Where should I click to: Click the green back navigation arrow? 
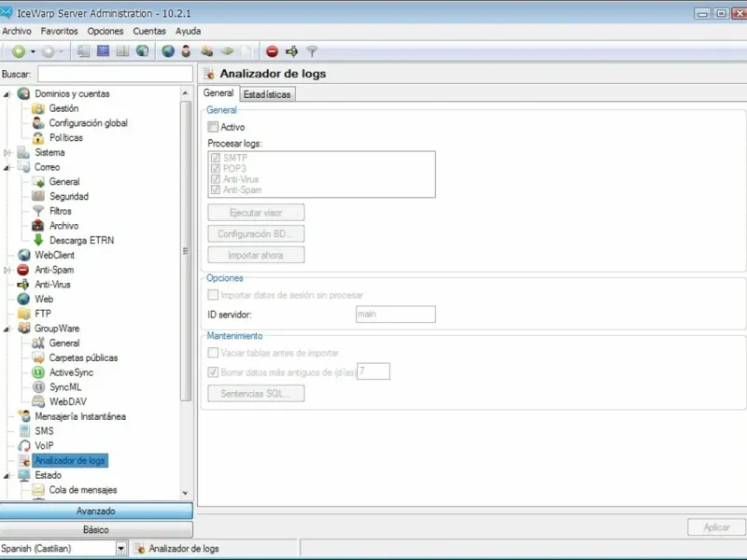(x=19, y=51)
